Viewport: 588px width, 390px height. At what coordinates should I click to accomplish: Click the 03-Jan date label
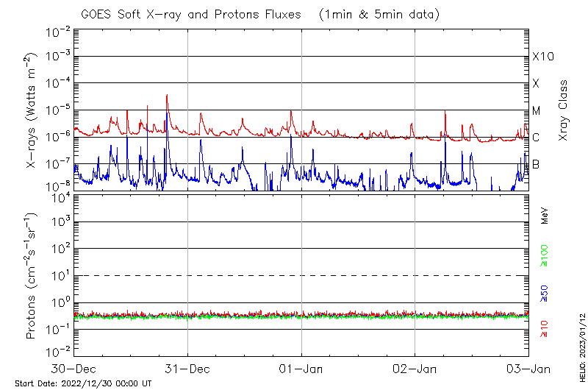point(528,367)
